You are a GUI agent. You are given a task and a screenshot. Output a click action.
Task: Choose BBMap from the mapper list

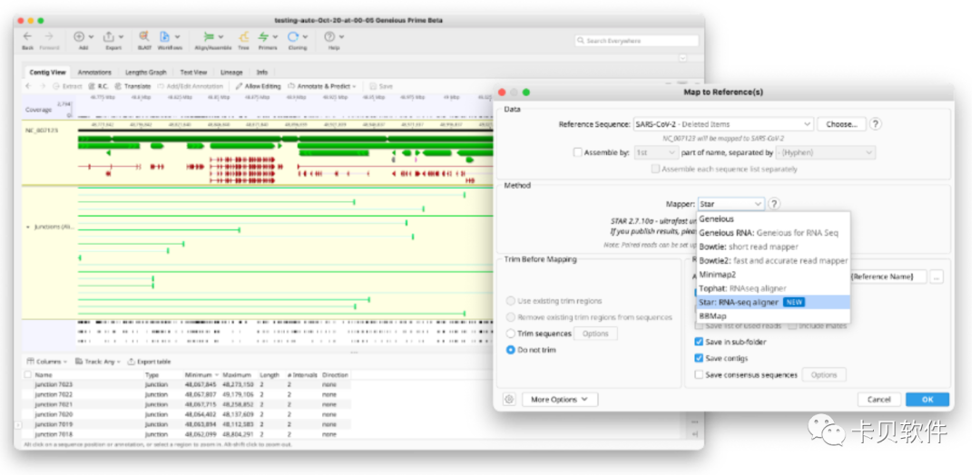[774, 315]
